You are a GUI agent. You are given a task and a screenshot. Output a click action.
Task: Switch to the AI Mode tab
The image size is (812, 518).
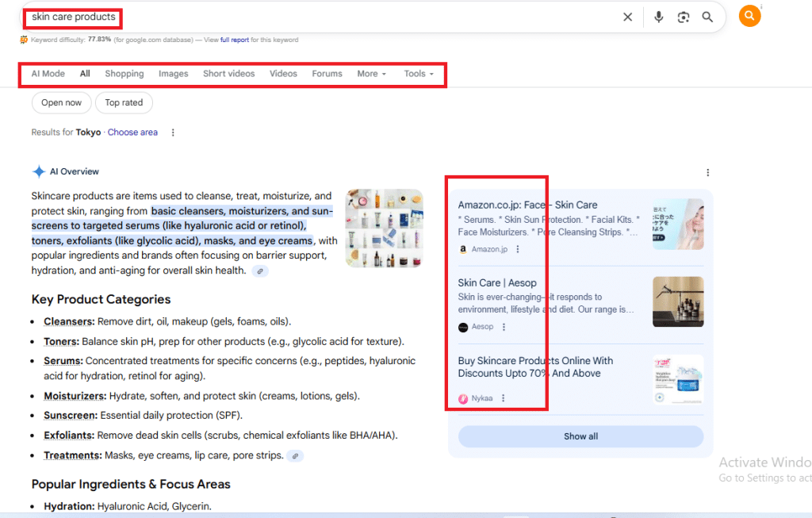point(48,74)
